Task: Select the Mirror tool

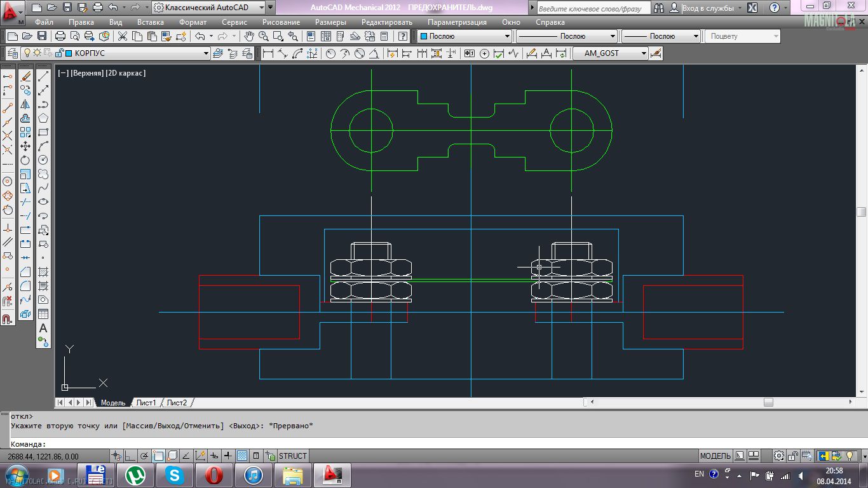Action: coord(25,104)
